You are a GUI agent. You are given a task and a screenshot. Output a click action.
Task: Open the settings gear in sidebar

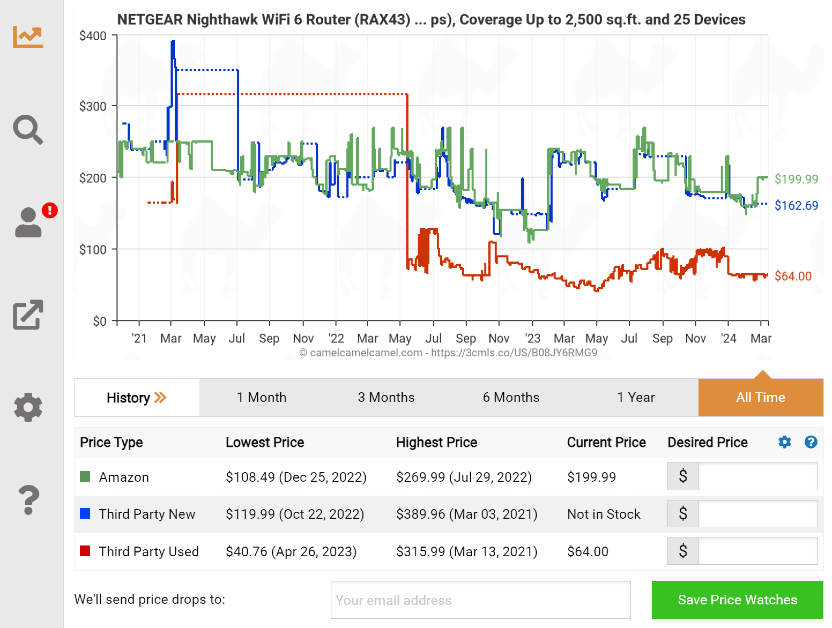click(x=28, y=407)
